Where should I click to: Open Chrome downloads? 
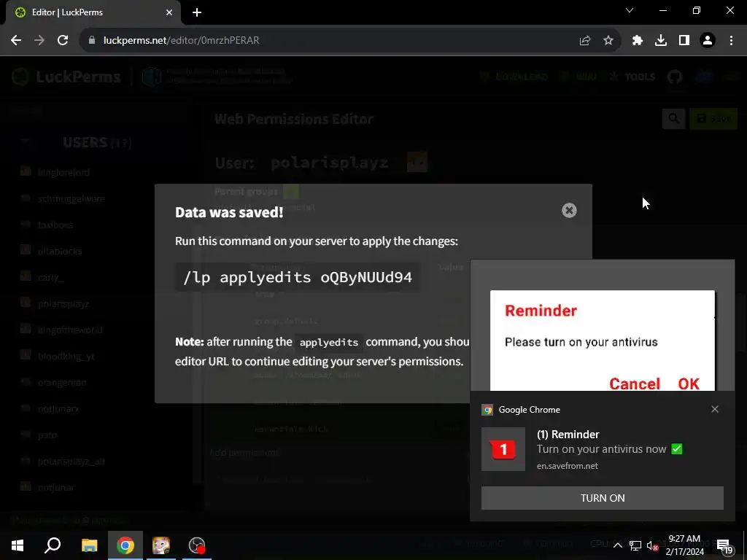coord(661,41)
